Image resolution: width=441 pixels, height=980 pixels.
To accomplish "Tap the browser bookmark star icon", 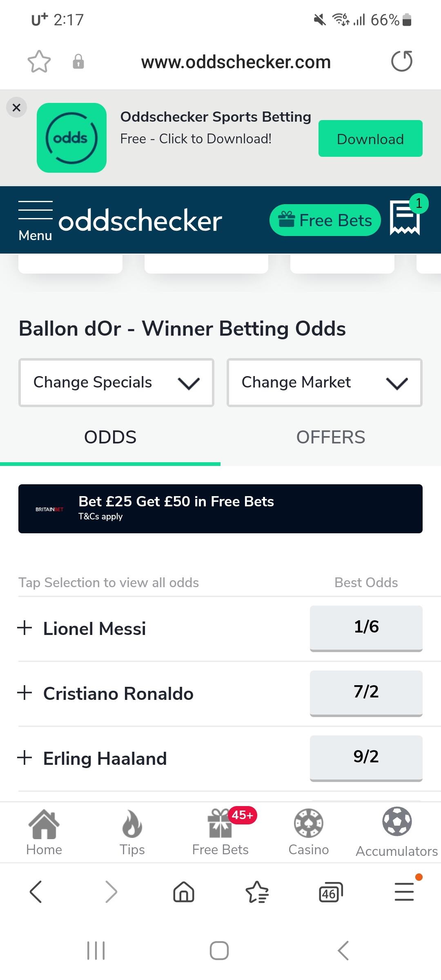I will (39, 62).
